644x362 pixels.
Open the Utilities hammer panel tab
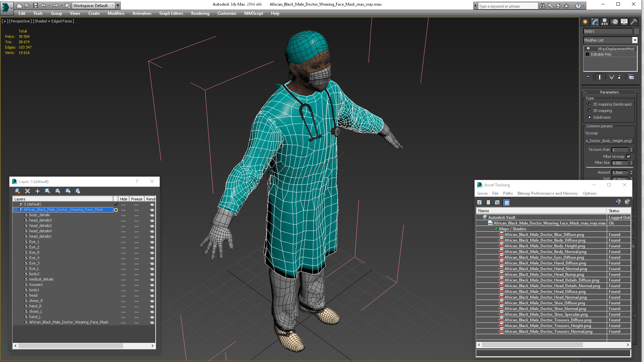point(634,22)
